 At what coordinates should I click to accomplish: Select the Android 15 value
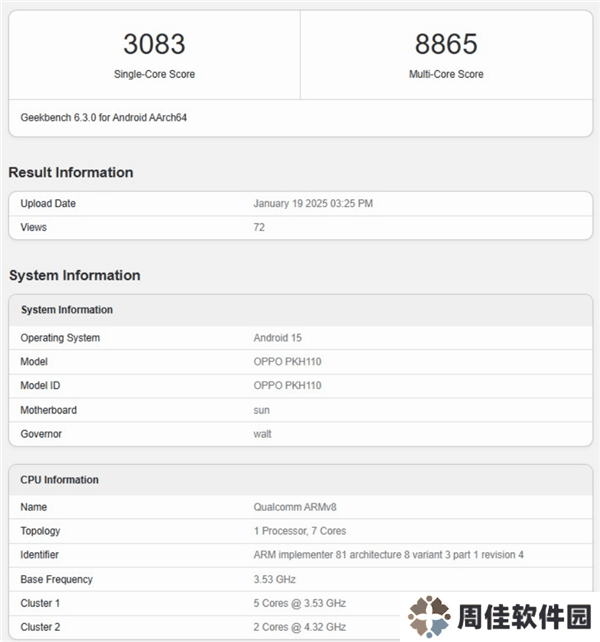(277, 338)
